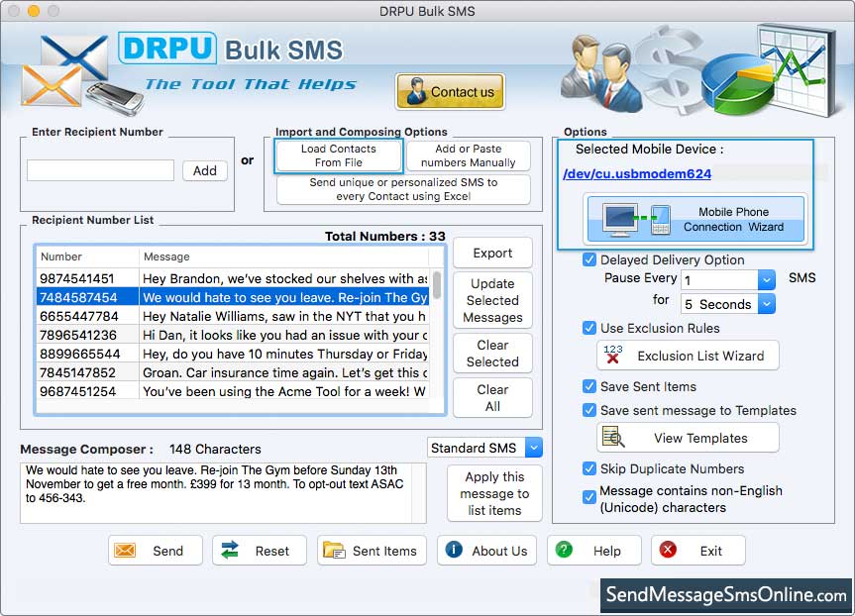Click the recipient number input field
The image size is (855, 616).
100,170
